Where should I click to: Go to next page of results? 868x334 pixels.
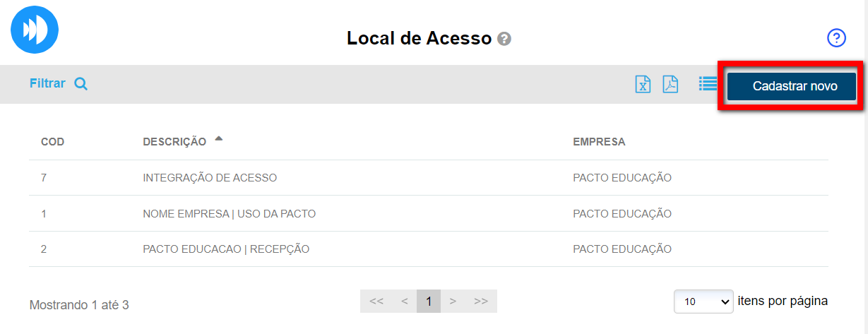pyautogui.click(x=453, y=302)
